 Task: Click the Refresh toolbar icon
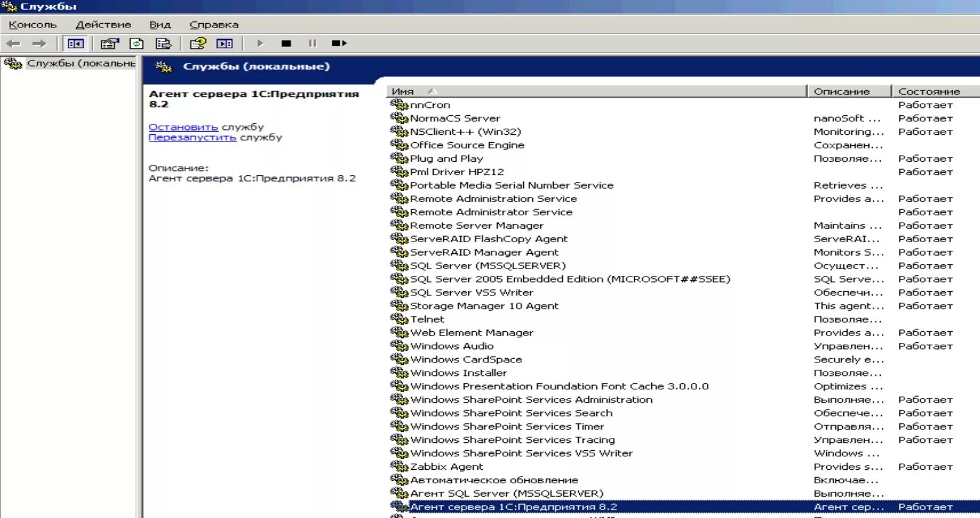(137, 43)
